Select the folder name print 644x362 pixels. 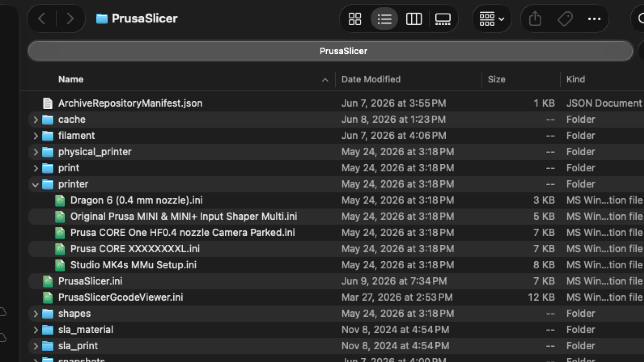click(x=69, y=168)
